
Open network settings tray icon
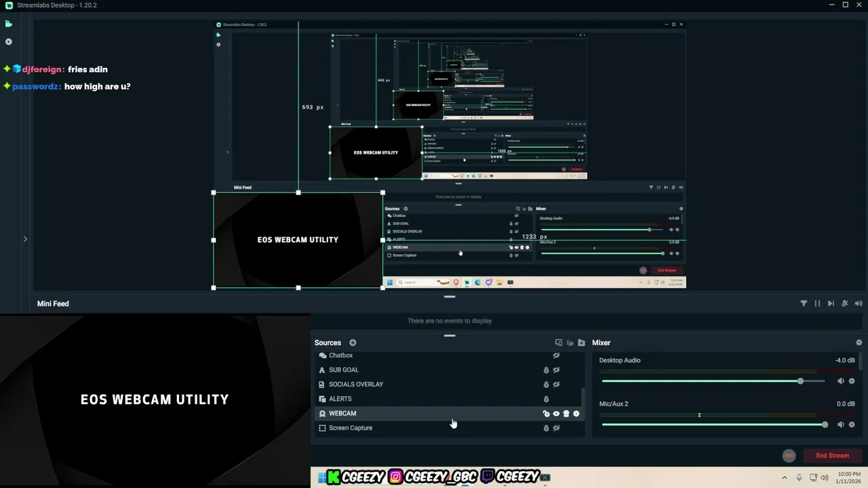pos(812,477)
